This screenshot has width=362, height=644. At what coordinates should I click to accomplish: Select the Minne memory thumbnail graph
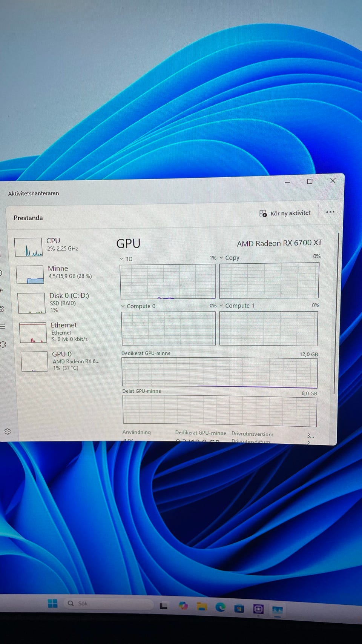(x=30, y=275)
